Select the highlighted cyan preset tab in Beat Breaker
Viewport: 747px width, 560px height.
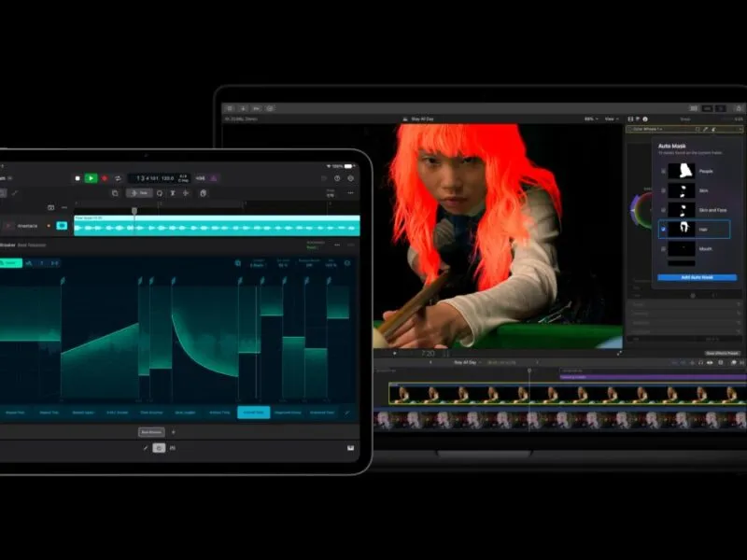click(x=253, y=413)
